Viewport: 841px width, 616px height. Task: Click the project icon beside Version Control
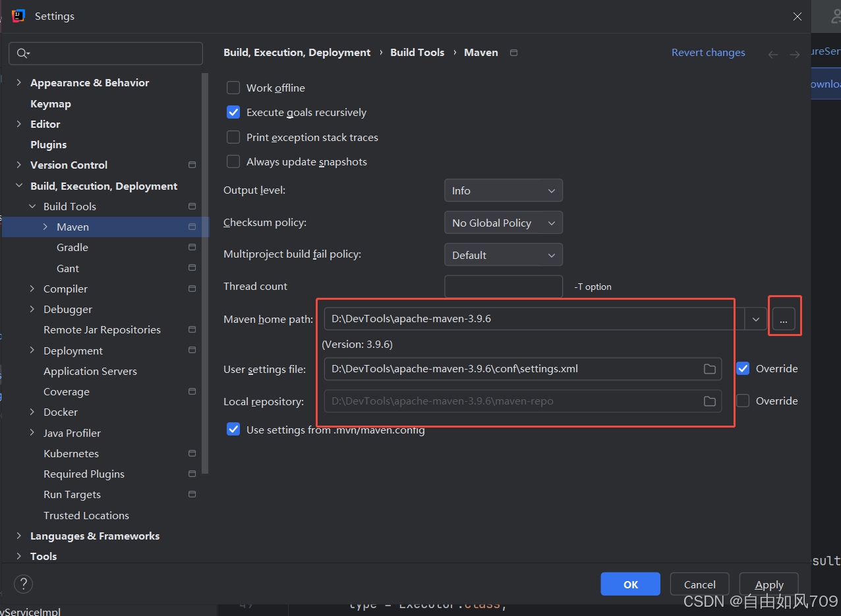pyautogui.click(x=192, y=165)
